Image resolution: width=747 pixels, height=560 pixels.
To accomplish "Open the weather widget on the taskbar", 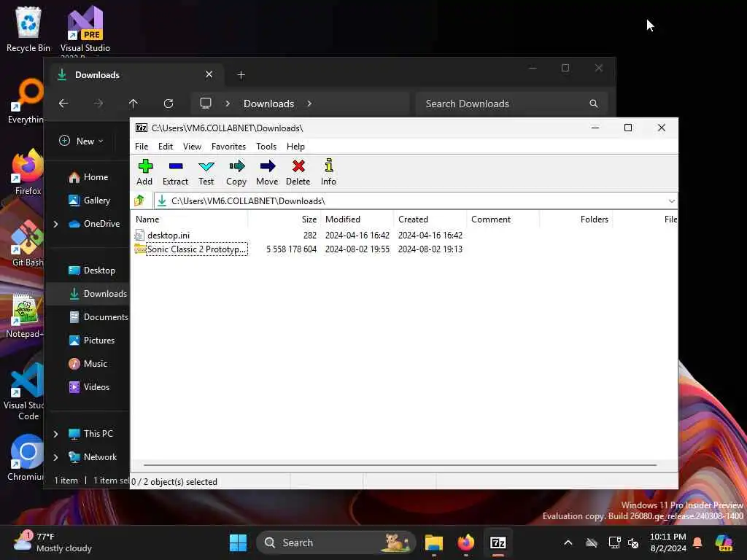I will point(53,542).
